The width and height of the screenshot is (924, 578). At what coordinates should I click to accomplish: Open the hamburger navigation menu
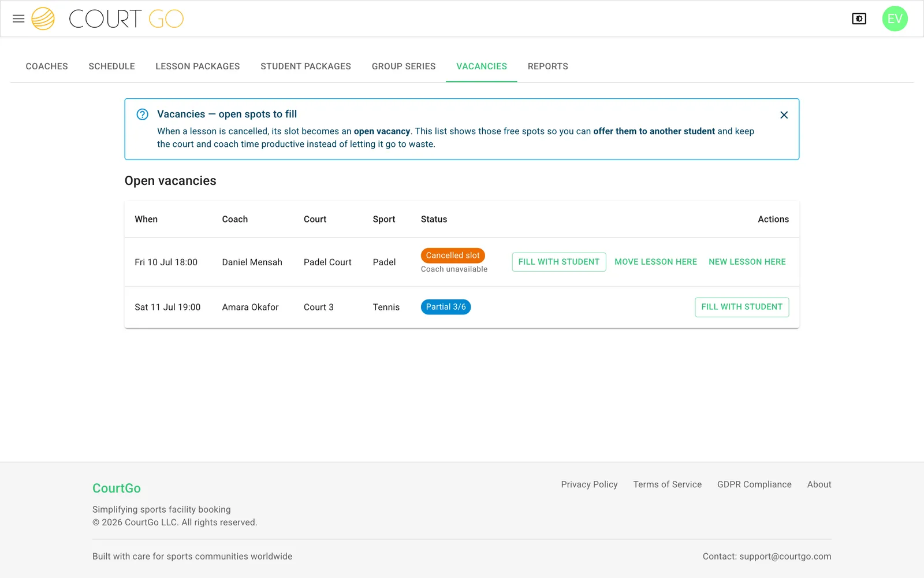pyautogui.click(x=18, y=18)
